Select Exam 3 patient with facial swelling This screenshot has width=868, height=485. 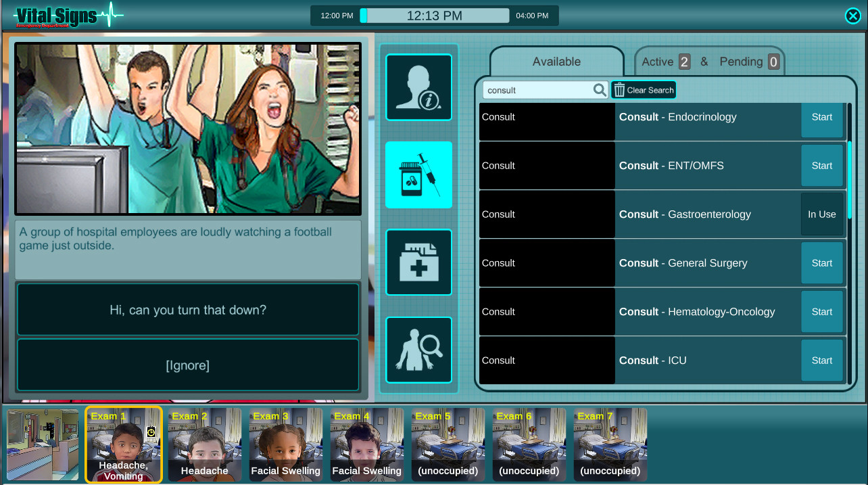(285, 444)
